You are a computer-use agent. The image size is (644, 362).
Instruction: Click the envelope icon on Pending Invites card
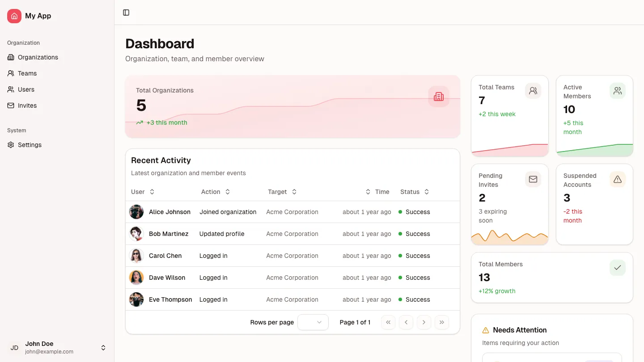(533, 179)
